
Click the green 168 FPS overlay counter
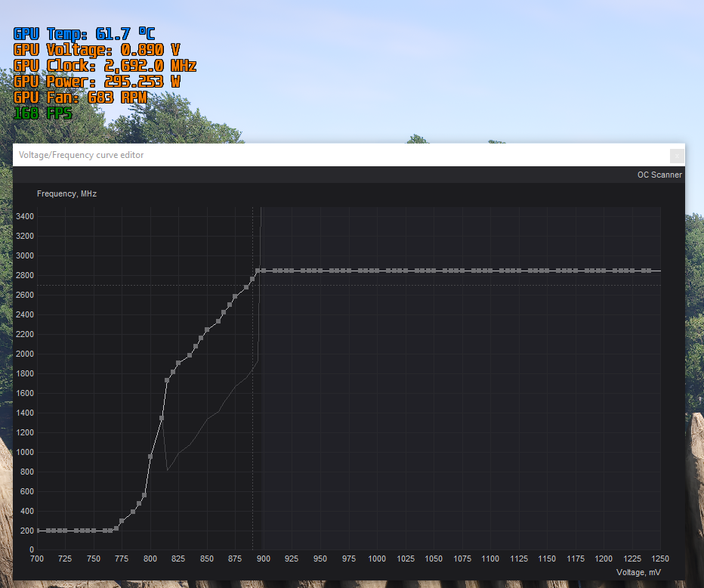42,113
